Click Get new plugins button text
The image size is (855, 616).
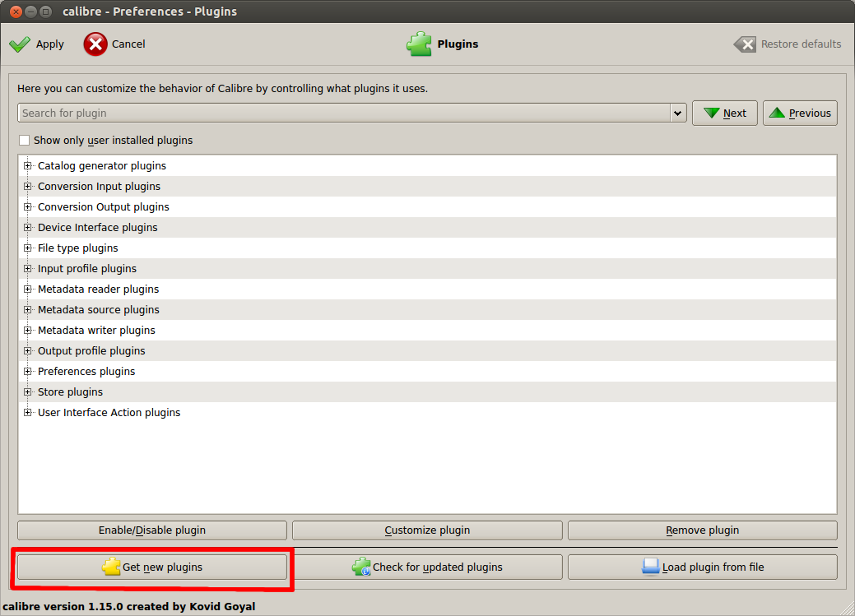click(162, 567)
